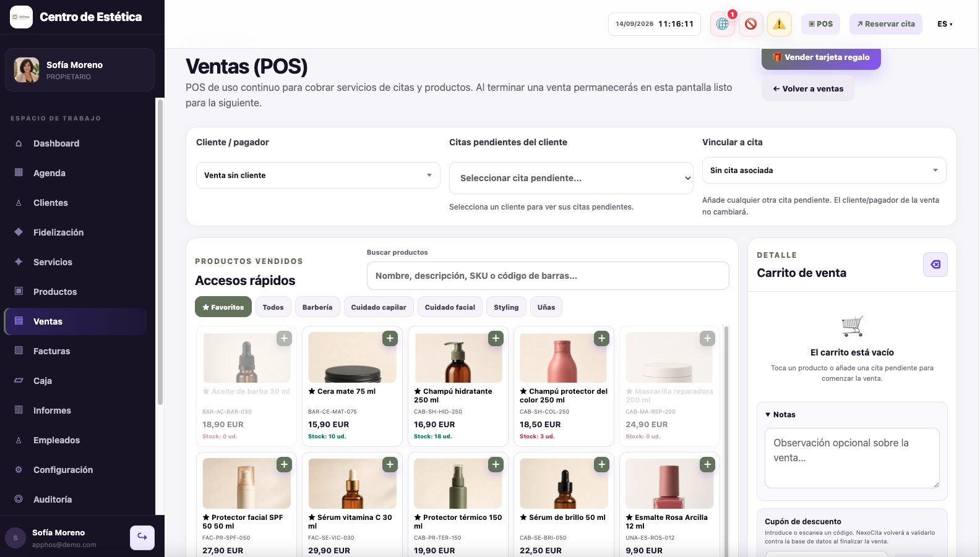Add Champú protector del color with plus icon
This screenshot has width=980, height=557.
click(x=601, y=338)
